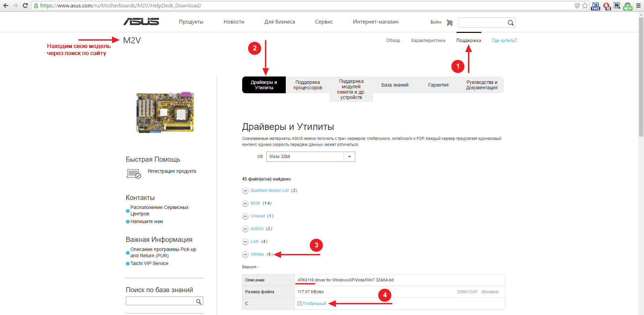Click the Chipset category link
Viewport: 644px width, 315px height.
point(258,216)
